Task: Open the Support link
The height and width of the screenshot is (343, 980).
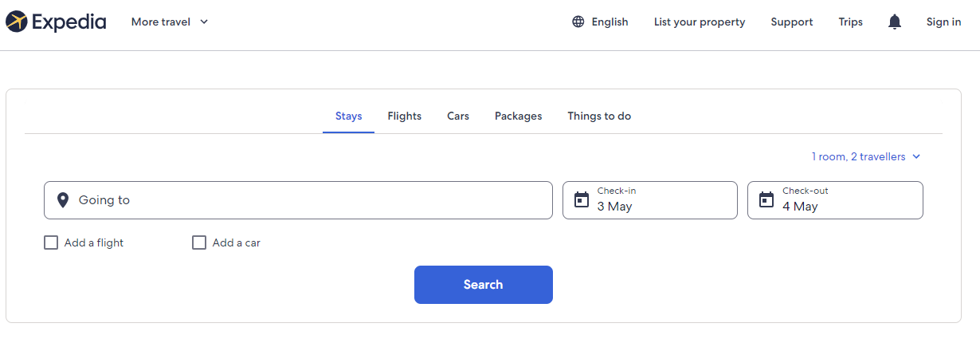Action: point(792,22)
